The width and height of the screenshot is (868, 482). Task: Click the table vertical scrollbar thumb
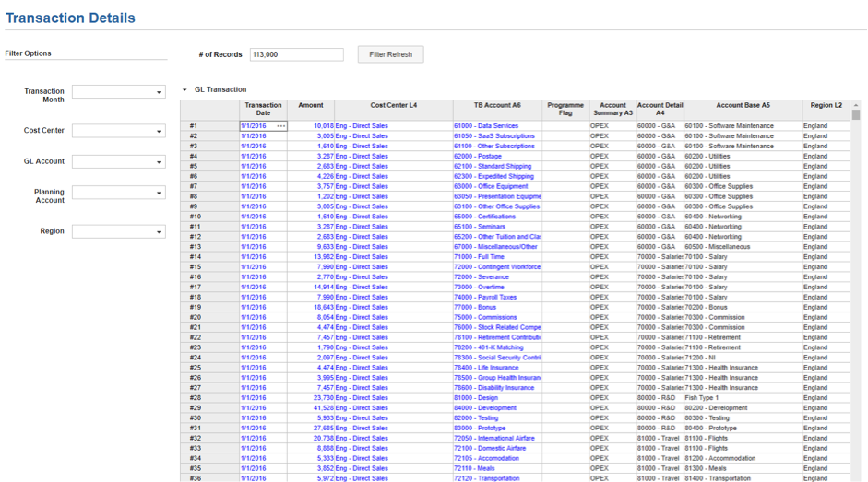(x=856, y=114)
